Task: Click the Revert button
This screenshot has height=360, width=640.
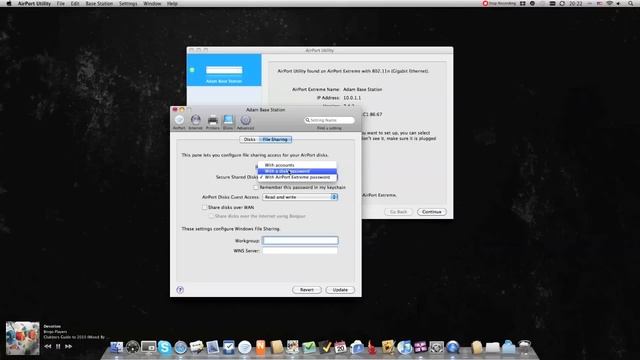Action: (307, 290)
